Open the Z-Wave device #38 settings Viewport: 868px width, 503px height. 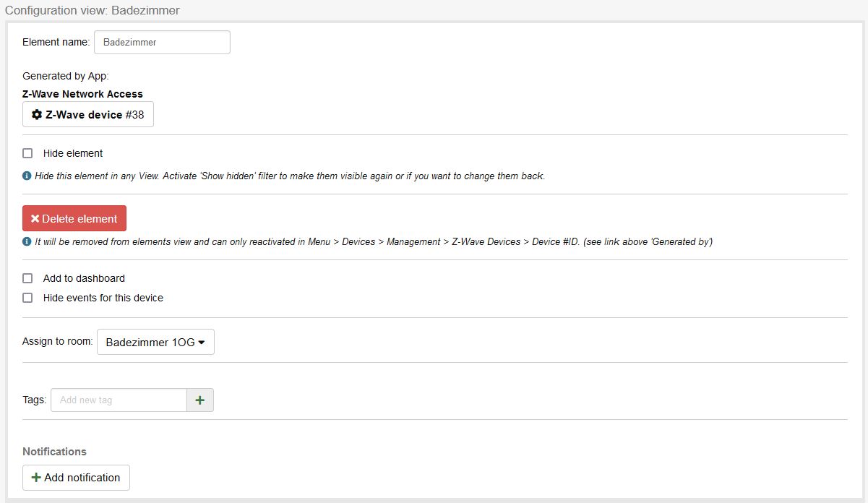[x=88, y=115]
